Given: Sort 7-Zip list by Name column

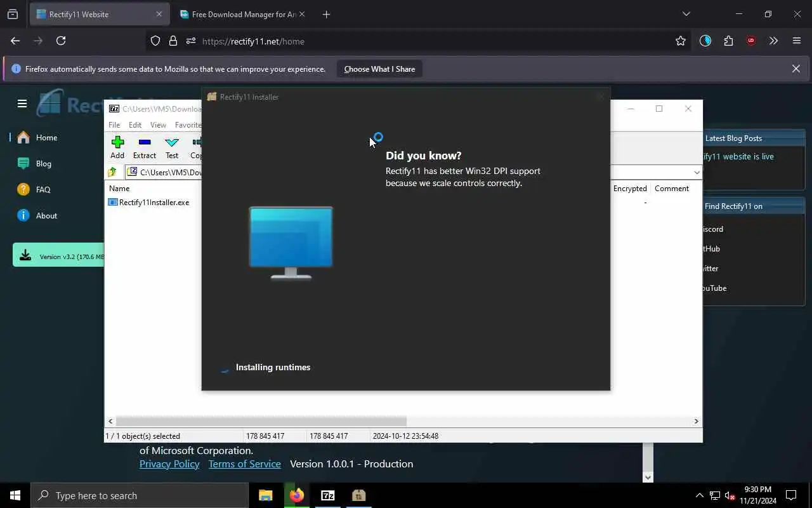Looking at the screenshot, I should click(x=119, y=189).
